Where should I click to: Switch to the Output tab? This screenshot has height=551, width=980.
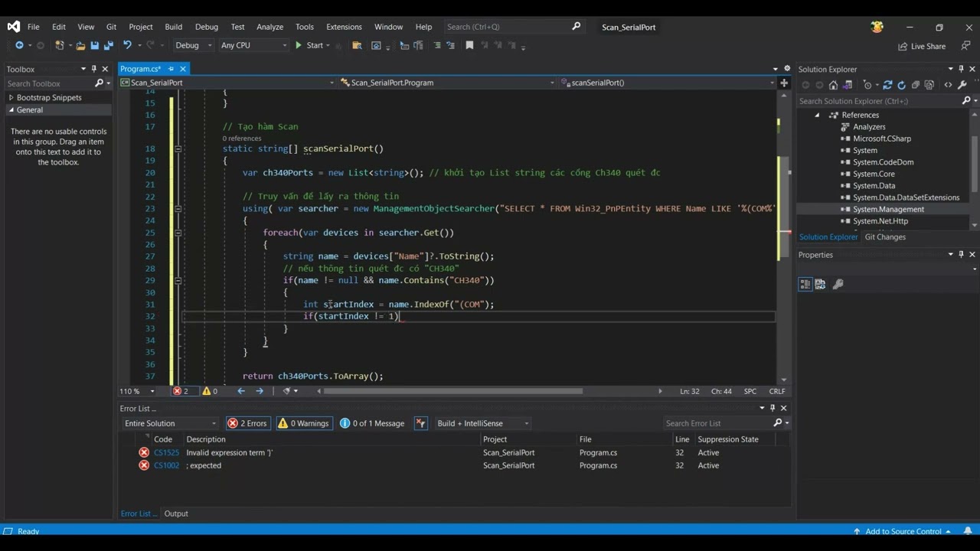pyautogui.click(x=176, y=514)
